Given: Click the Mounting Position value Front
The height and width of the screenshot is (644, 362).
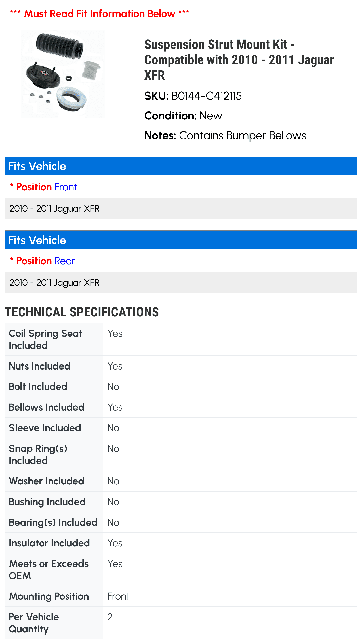Looking at the screenshot, I should pos(118,596).
